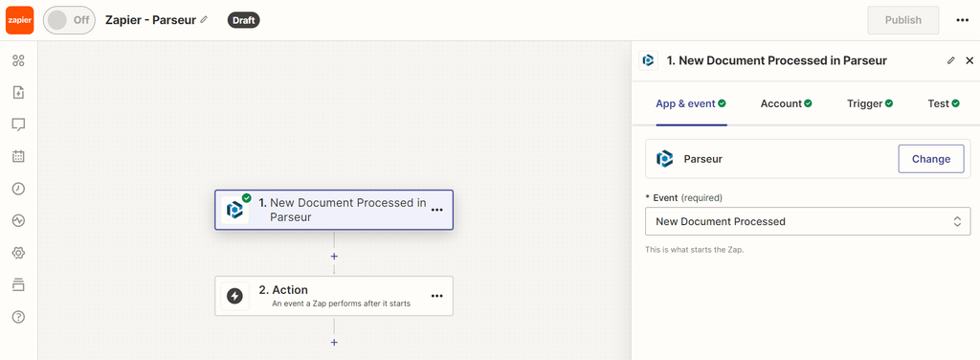Click Parseur logo in app row
The height and width of the screenshot is (360, 980).
664,159
